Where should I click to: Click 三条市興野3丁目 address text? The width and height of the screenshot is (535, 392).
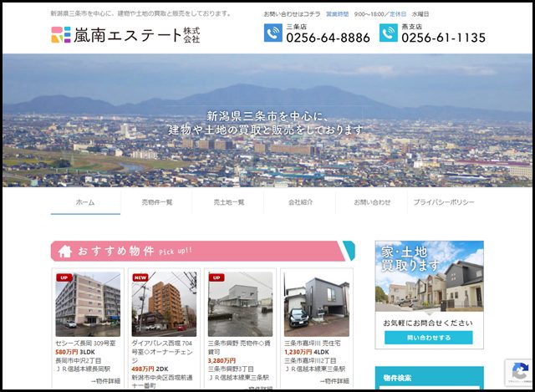point(231,369)
